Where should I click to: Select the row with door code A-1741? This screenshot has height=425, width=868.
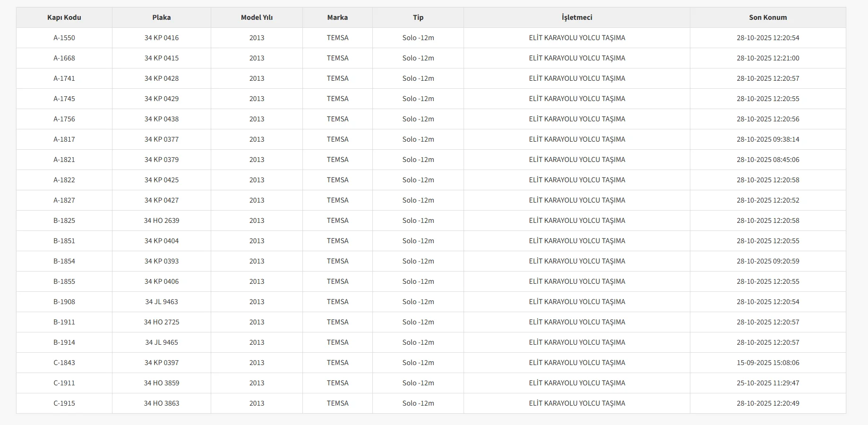(64, 78)
